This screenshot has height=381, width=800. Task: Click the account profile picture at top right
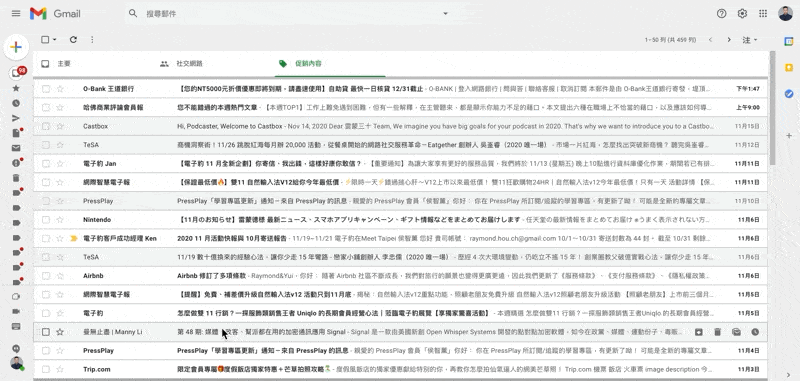[785, 13]
